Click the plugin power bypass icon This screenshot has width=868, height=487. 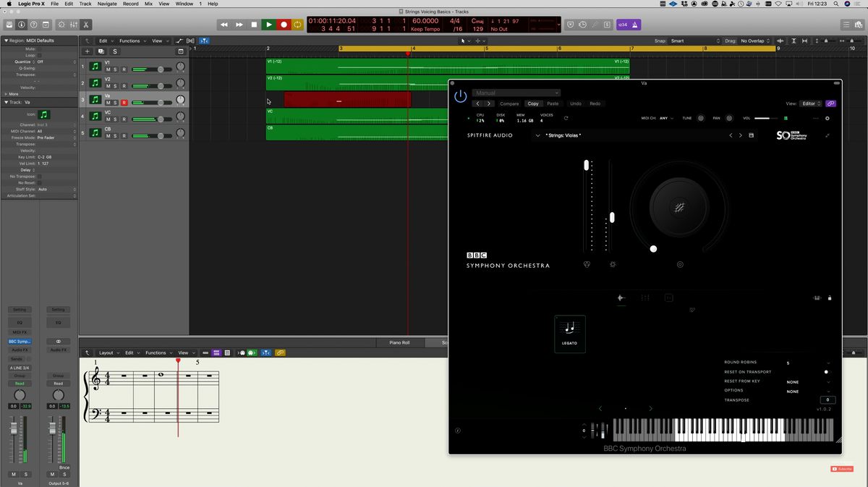[x=460, y=96]
